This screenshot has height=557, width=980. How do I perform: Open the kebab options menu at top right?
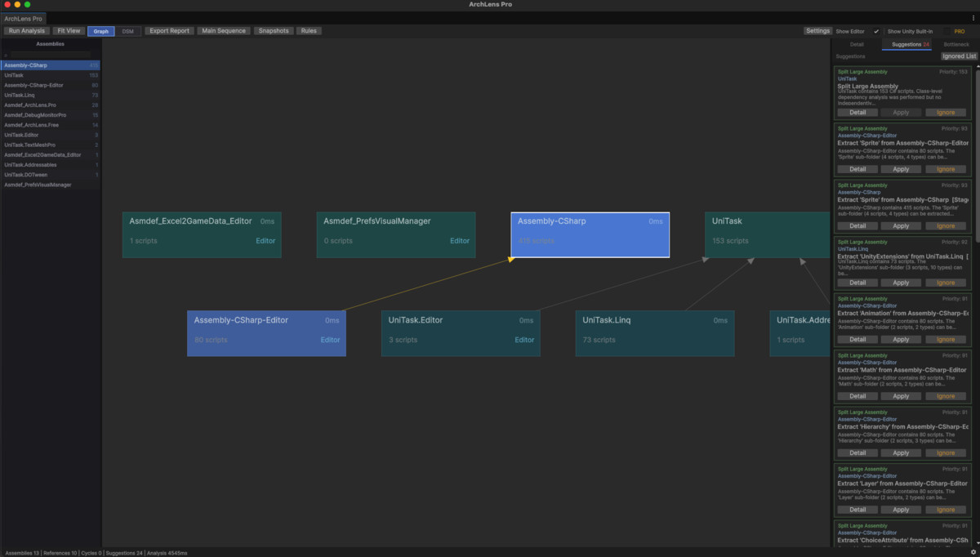(972, 18)
